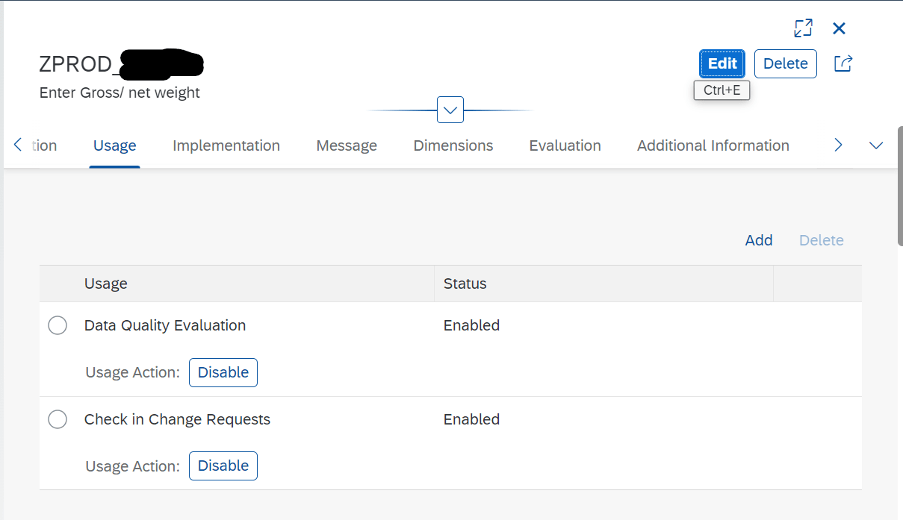Open the Dimensions tab
Viewport: 904px width, 520px height.
point(453,146)
